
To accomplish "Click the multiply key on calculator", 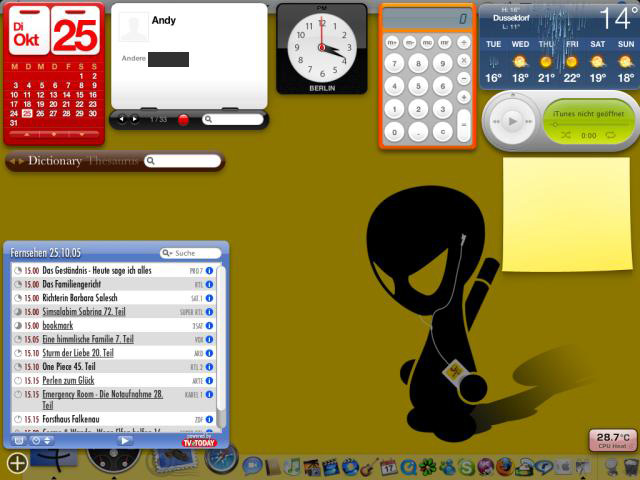I will (x=463, y=60).
